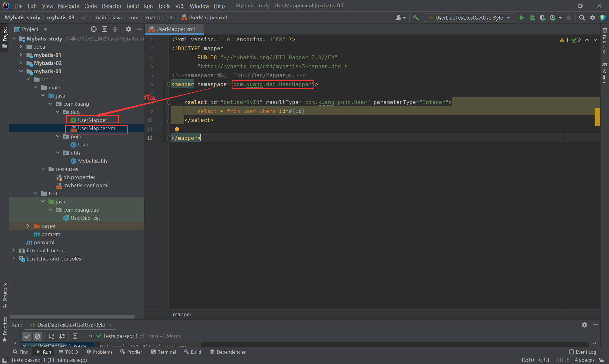The height and width of the screenshot is (364, 609).
Task: Open the Event Log button
Action: coord(582,352)
